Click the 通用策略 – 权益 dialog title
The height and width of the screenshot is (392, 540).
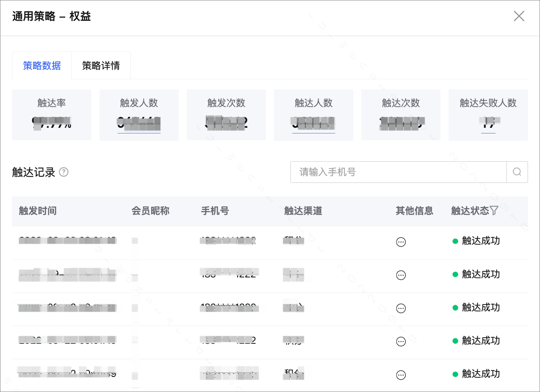(52, 16)
